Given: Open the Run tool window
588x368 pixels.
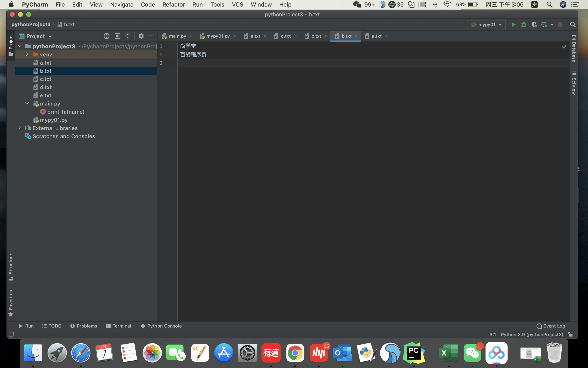Looking at the screenshot, I should pos(26,326).
